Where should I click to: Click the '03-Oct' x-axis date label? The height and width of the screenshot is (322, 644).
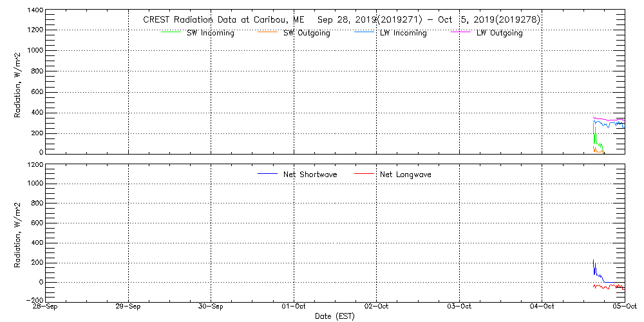click(x=459, y=308)
